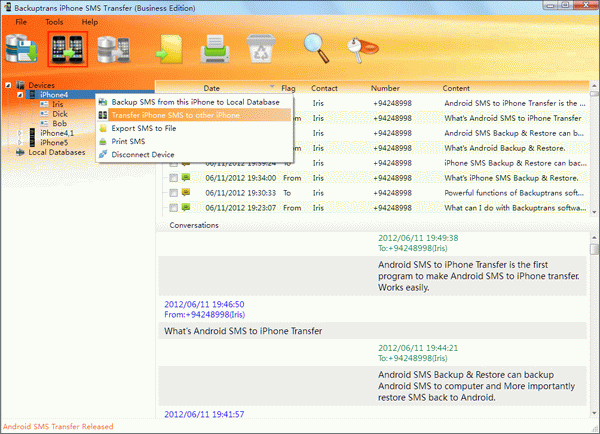Sort by the Contact column header

324,88
